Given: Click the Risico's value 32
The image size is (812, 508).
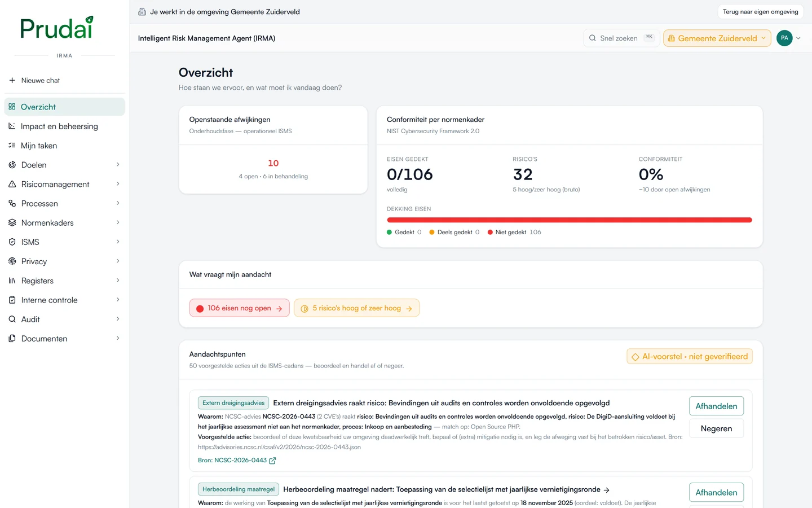Looking at the screenshot, I should tap(523, 174).
